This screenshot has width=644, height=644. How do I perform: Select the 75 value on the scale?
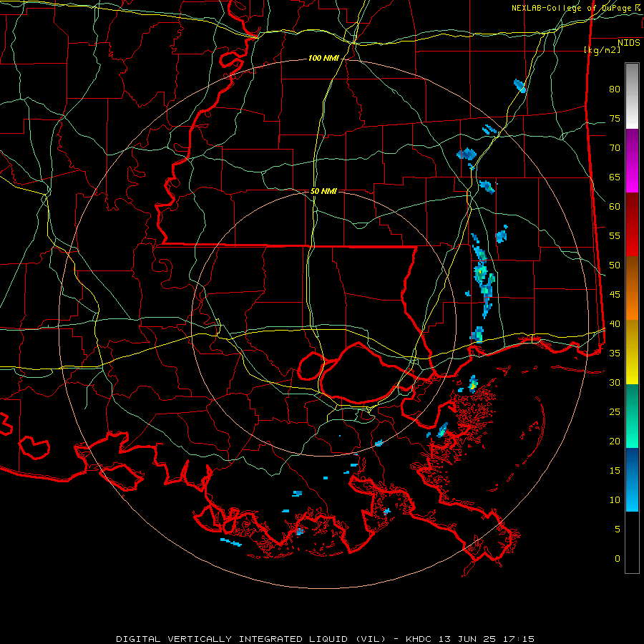click(615, 118)
